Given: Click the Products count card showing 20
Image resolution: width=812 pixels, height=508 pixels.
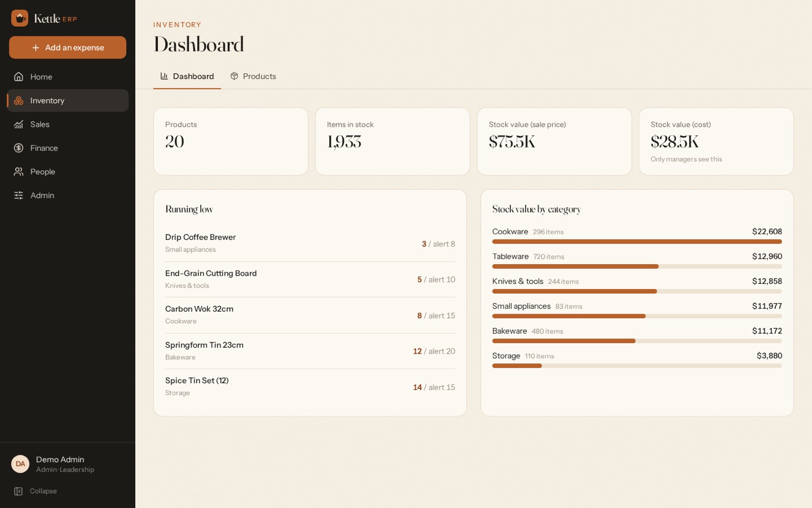Looking at the screenshot, I should pos(231,141).
